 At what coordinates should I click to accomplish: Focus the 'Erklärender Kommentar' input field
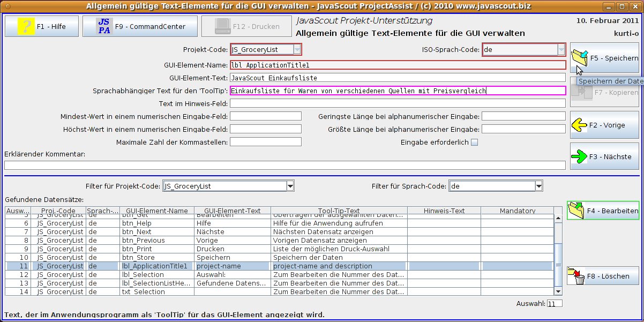284,165
